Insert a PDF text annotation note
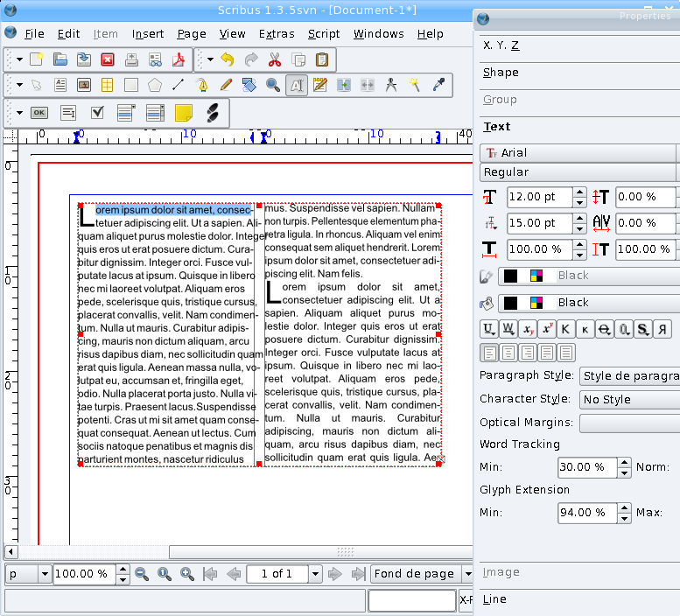 click(183, 113)
